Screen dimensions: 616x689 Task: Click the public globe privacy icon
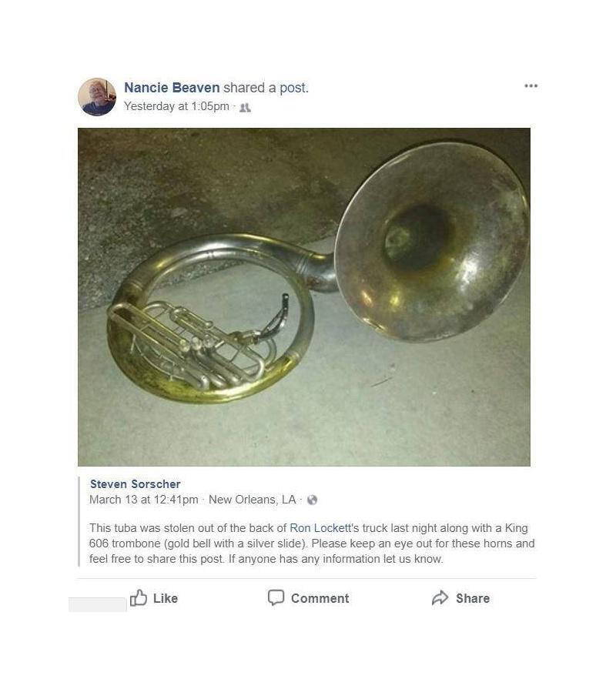pyautogui.click(x=312, y=500)
